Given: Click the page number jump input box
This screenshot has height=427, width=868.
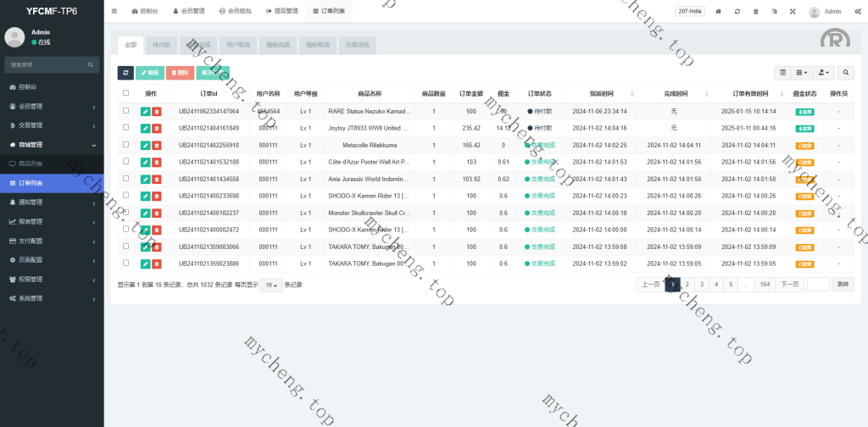Looking at the screenshot, I should [818, 285].
